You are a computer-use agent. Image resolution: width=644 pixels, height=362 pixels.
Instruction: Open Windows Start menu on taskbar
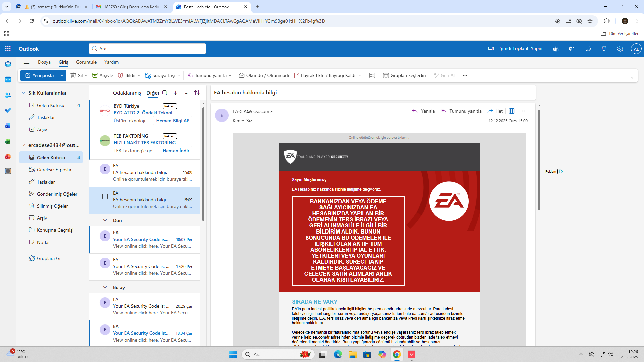(x=233, y=354)
